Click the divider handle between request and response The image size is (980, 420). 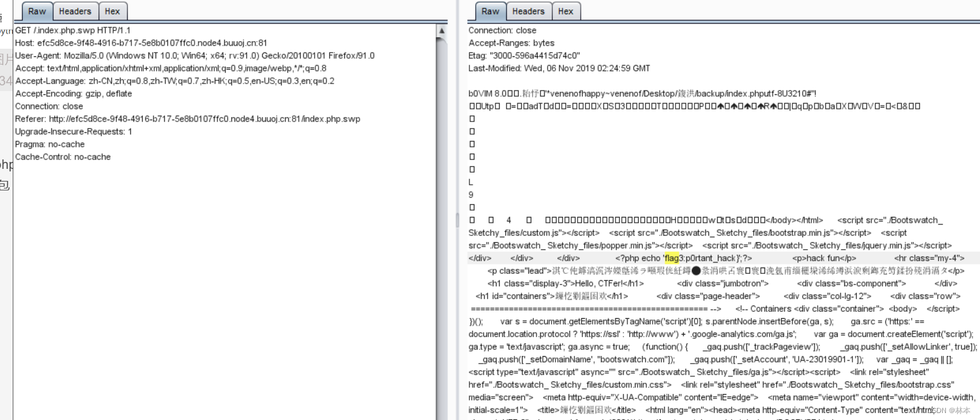pos(457,219)
